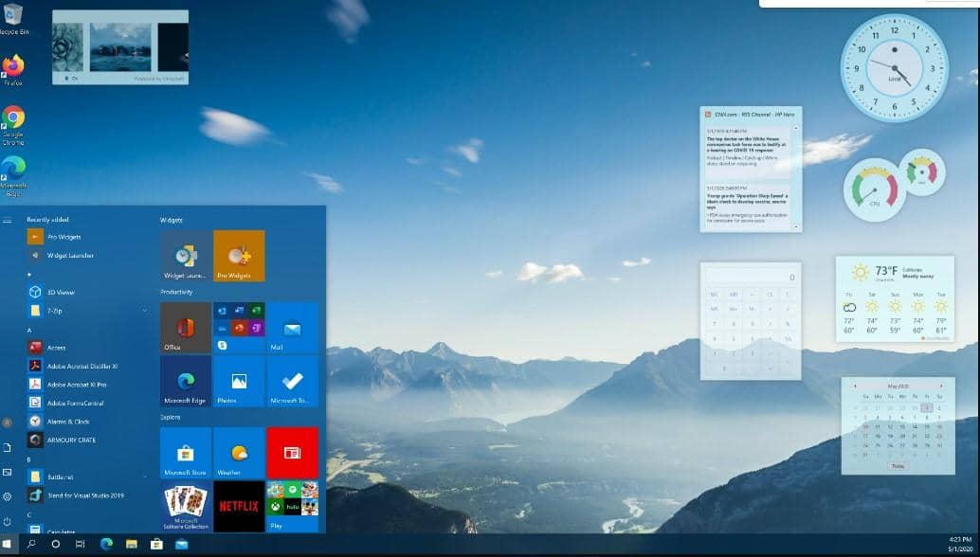The height and width of the screenshot is (557, 980).
Task: Open the Netflix tile
Action: click(239, 506)
